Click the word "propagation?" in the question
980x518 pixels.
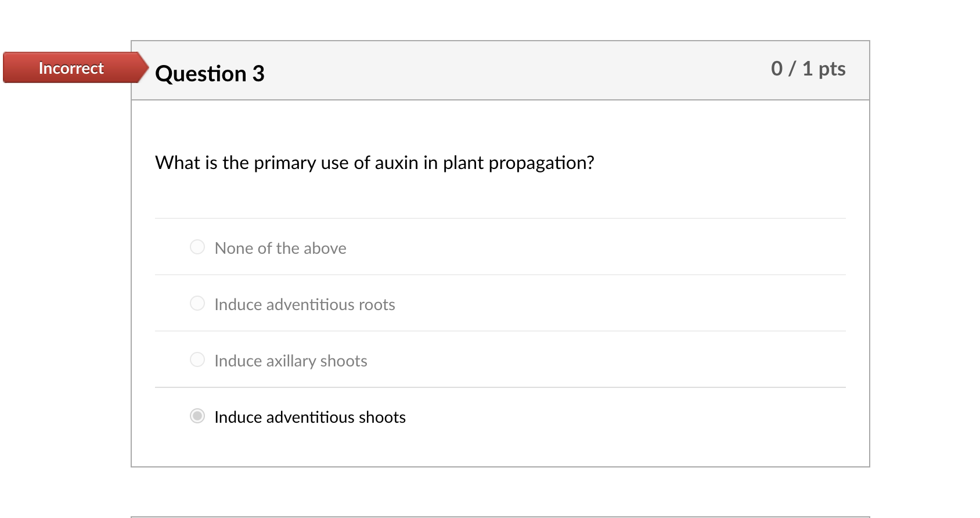[541, 163]
